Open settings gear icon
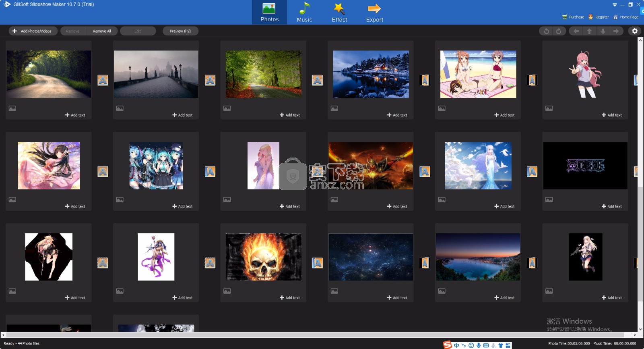 635,31
